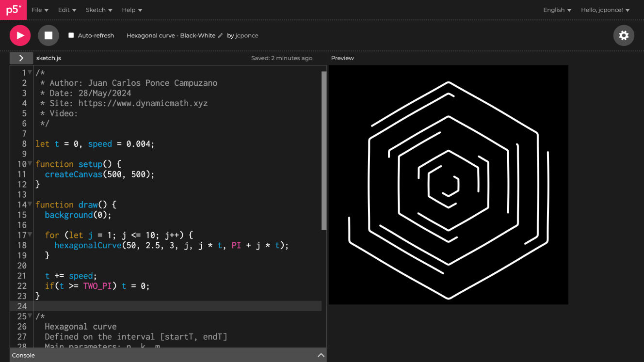Enable the Auto-refresh checkbox

(x=71, y=35)
